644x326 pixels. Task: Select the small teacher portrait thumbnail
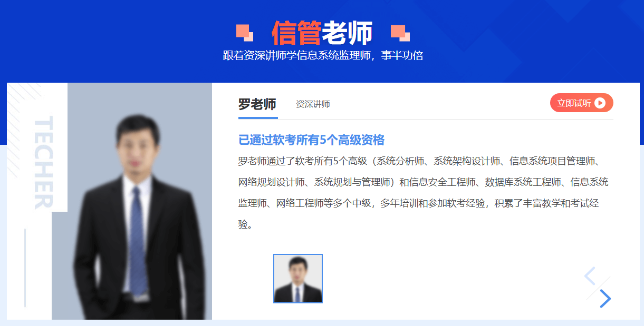[x=298, y=279]
